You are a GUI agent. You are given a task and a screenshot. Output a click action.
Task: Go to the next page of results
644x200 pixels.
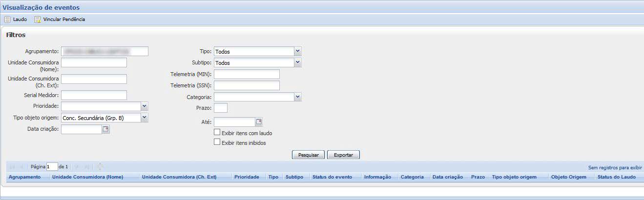click(77, 167)
